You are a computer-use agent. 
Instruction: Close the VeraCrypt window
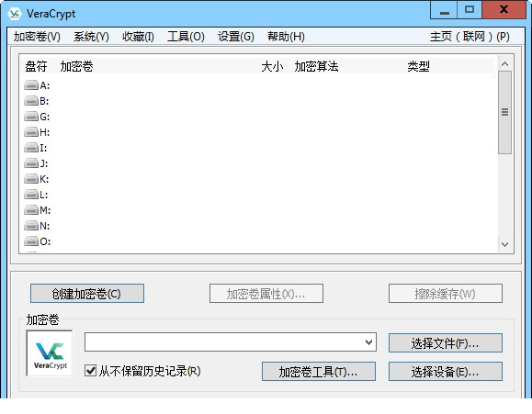504,10
